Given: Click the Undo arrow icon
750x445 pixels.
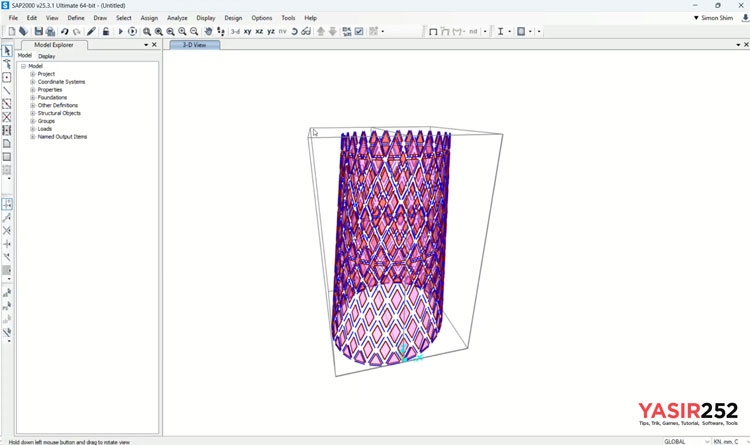Looking at the screenshot, I should [x=65, y=32].
